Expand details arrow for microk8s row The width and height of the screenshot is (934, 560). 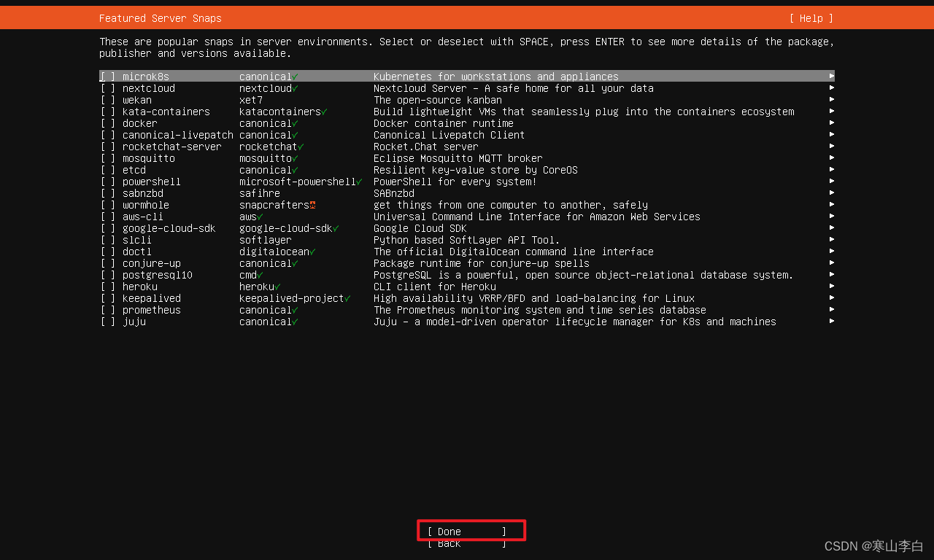click(x=832, y=77)
